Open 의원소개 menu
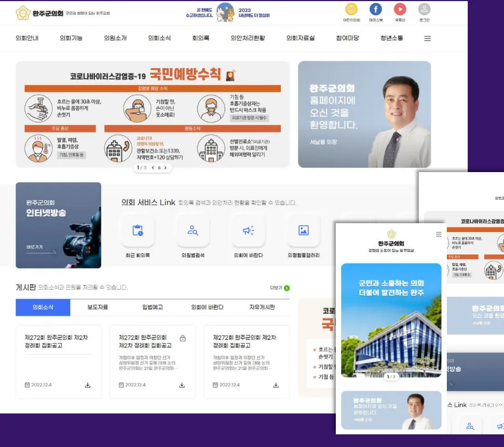This screenshot has height=447, width=504. [x=115, y=38]
